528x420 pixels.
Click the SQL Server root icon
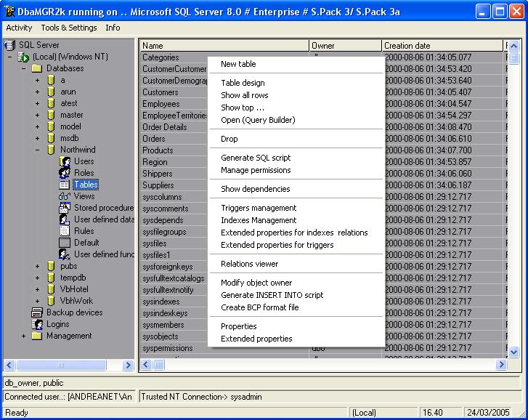[x=9, y=45]
